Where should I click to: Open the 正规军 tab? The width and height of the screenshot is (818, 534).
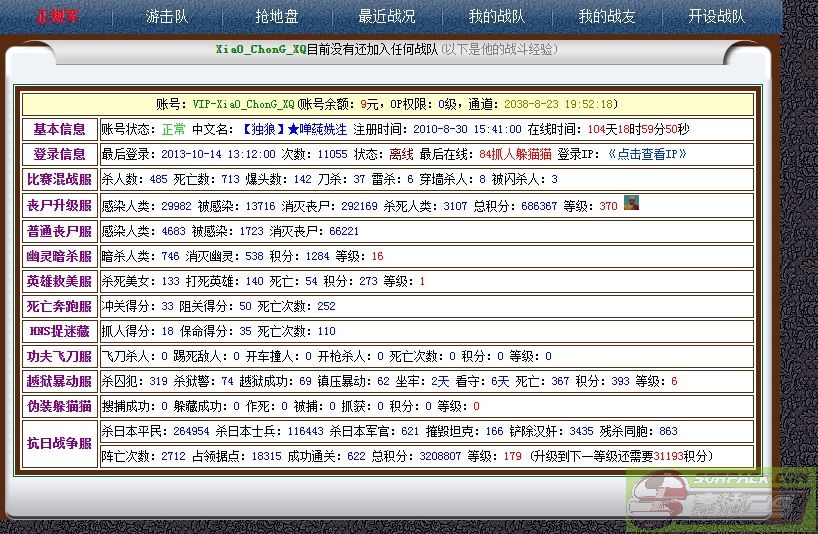[x=58, y=17]
